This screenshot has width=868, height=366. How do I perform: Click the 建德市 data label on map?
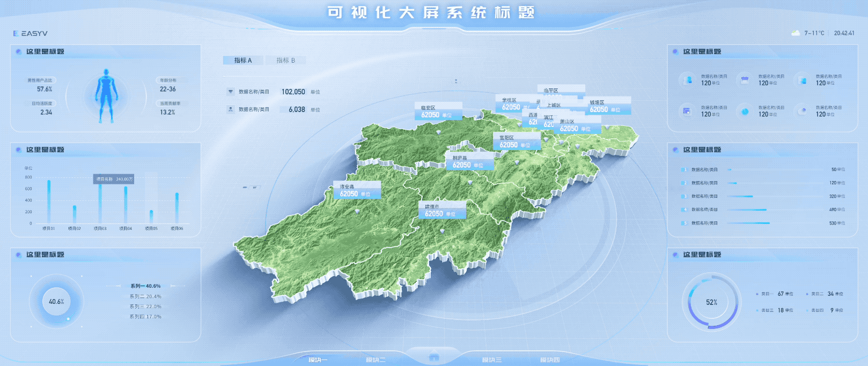pyautogui.click(x=442, y=210)
